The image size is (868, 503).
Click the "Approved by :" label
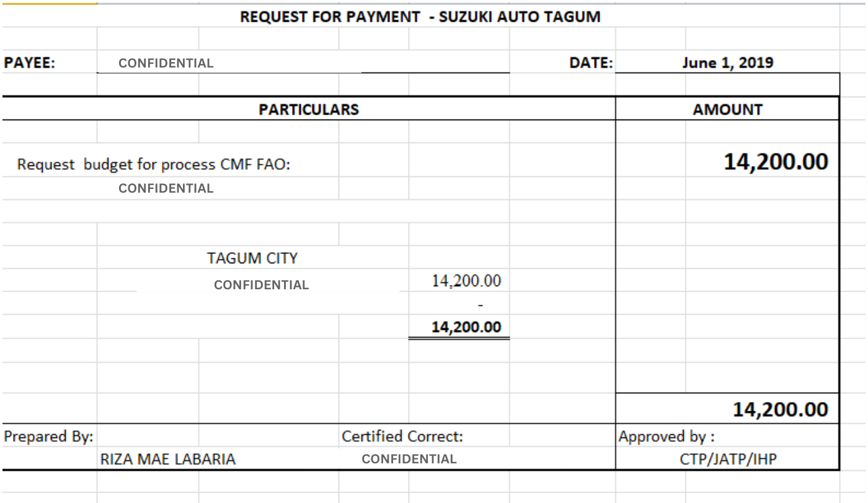(x=666, y=437)
